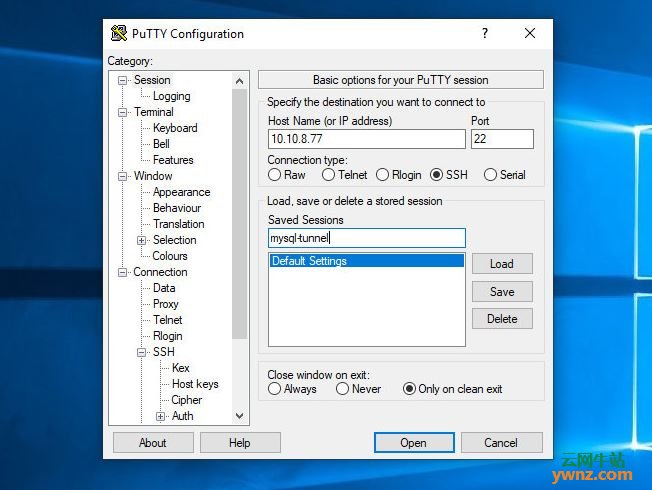Open the Keyboard category

point(175,128)
